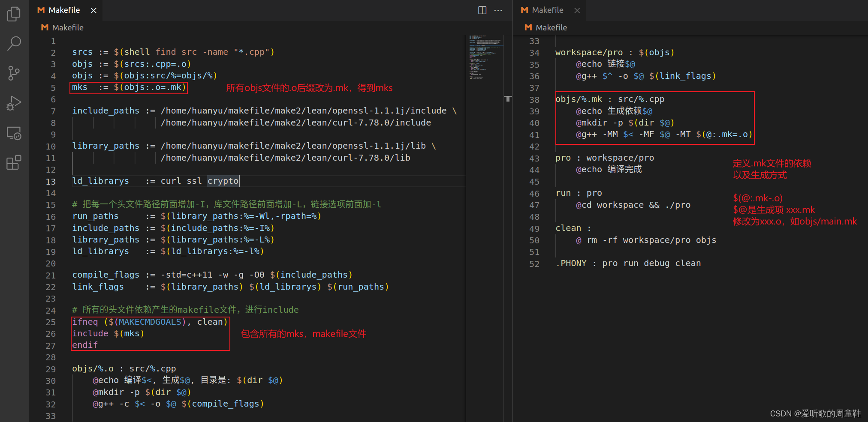Click the Makefile breadcrumb in the right editor
Viewport: 868px width, 422px height.
click(x=546, y=27)
